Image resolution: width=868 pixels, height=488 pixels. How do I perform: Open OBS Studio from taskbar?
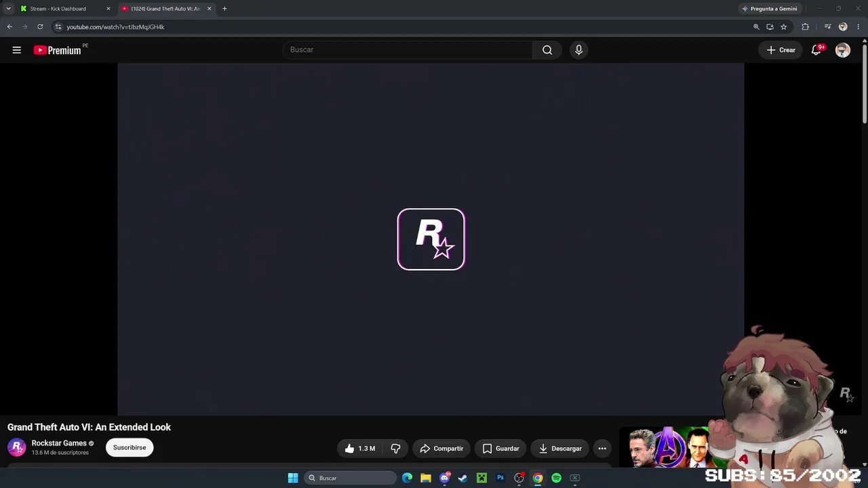pos(519,478)
